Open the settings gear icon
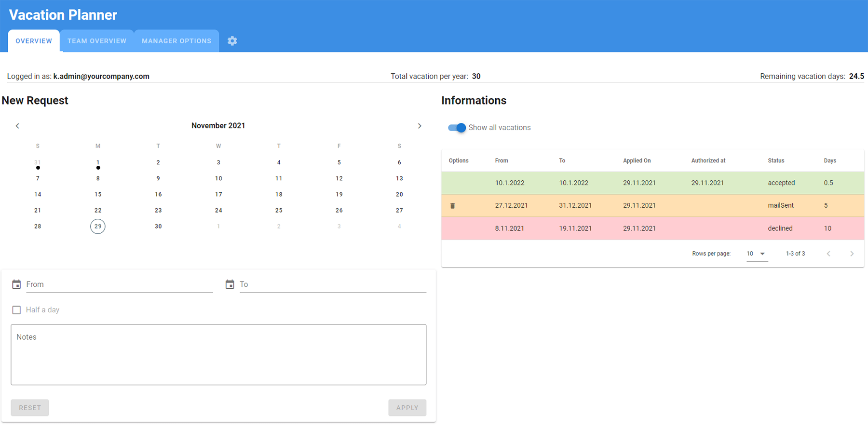 click(x=232, y=41)
